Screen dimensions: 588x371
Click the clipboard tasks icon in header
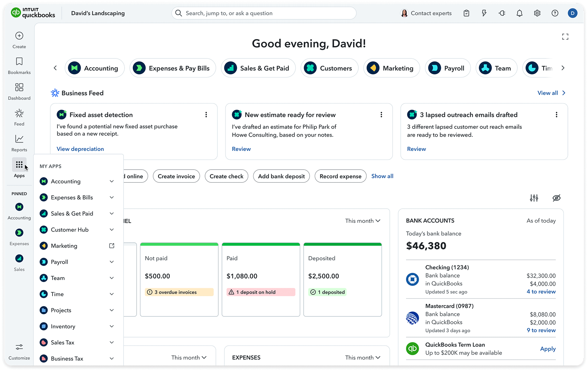(x=466, y=13)
